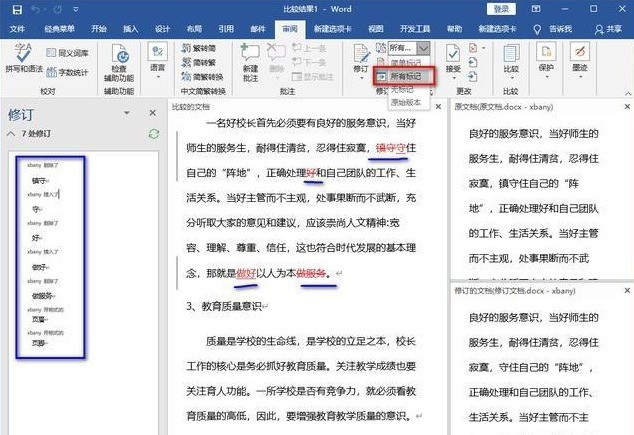The width and height of the screenshot is (634, 435).
Task: Choose 简单标记 from the markup list
Action: click(406, 63)
